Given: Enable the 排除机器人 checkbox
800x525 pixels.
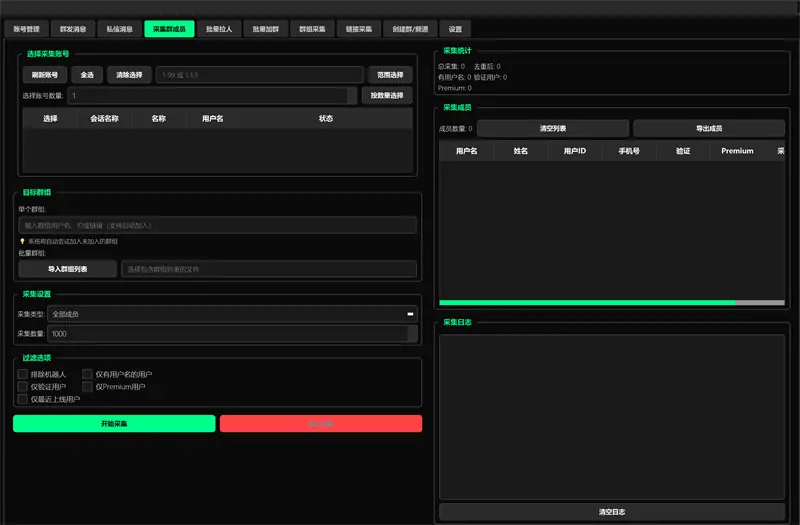Looking at the screenshot, I should 23,374.
